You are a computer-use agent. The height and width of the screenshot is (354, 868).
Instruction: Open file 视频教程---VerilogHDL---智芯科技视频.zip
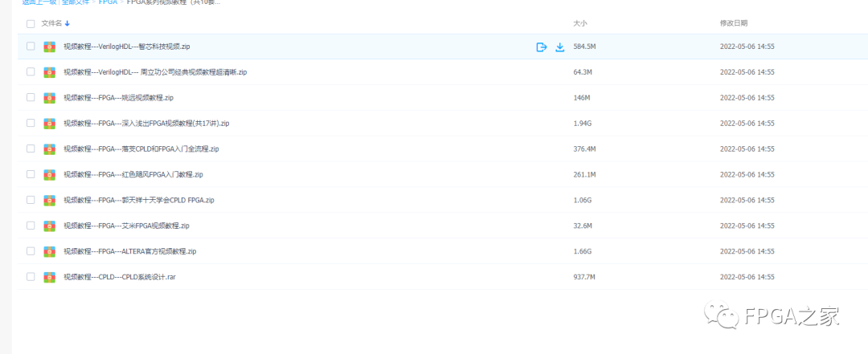point(127,47)
